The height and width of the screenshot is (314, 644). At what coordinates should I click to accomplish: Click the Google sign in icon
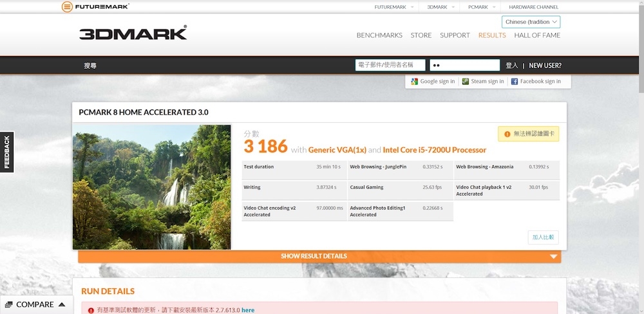414,81
